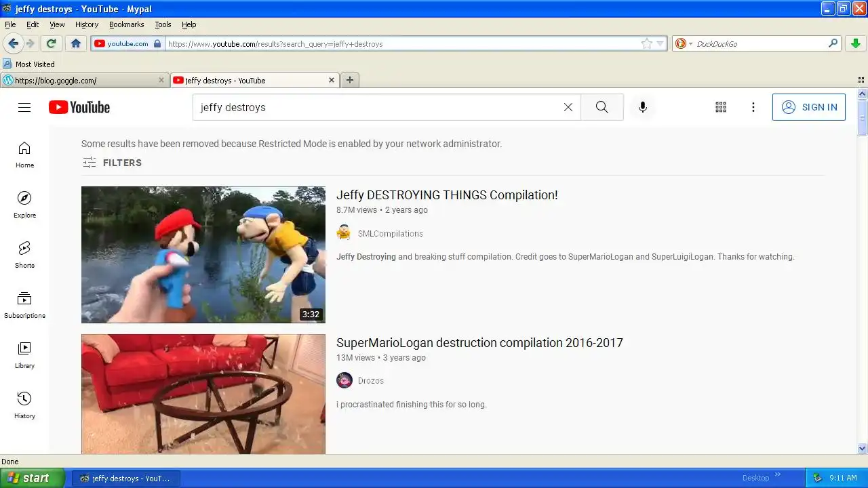The height and width of the screenshot is (488, 868).
Task: Open Shorts in the sidebar
Action: [x=24, y=256]
